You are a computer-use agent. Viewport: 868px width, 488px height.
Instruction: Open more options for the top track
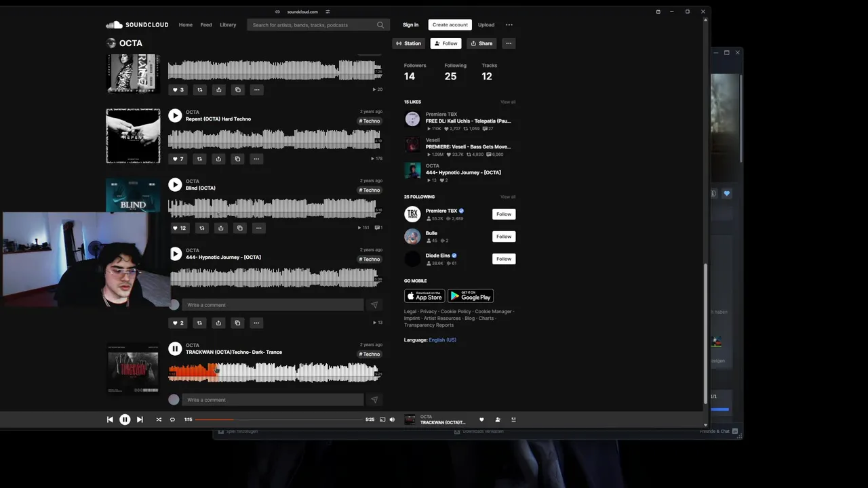point(256,89)
